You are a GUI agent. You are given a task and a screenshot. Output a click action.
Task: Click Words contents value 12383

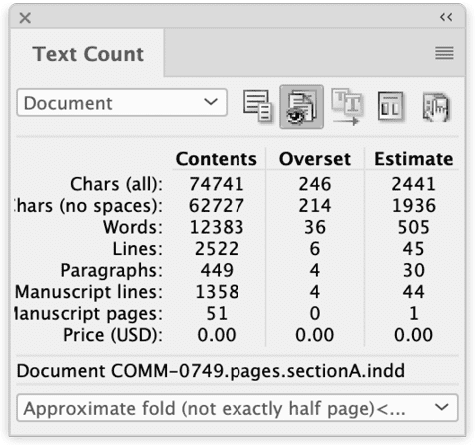point(216,227)
